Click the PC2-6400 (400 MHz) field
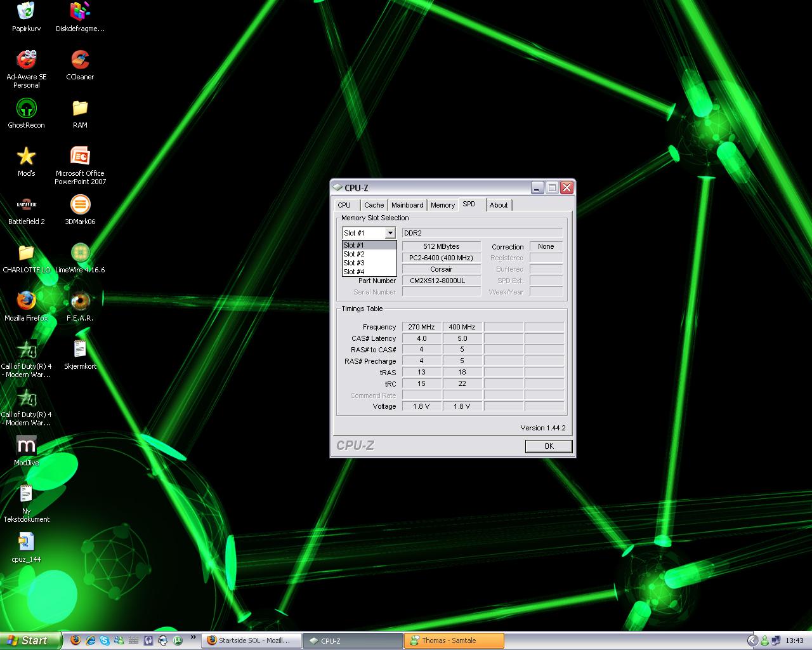This screenshot has width=812, height=650. [442, 258]
